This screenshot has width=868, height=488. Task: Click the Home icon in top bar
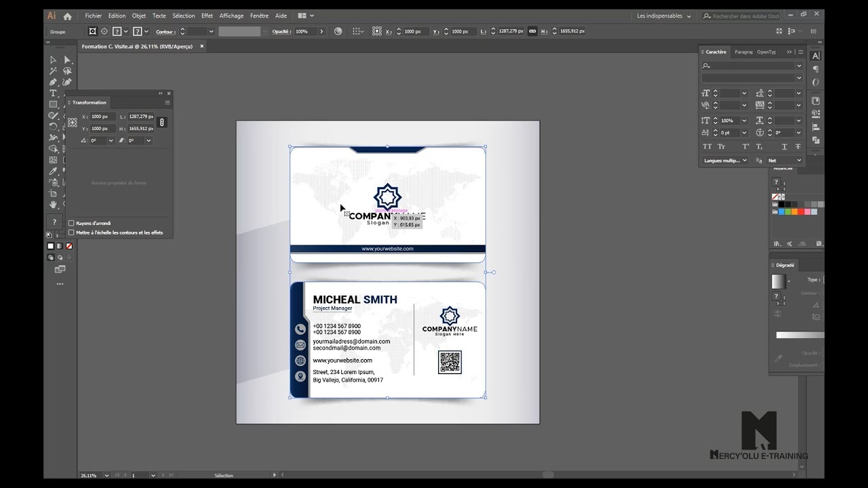(67, 16)
